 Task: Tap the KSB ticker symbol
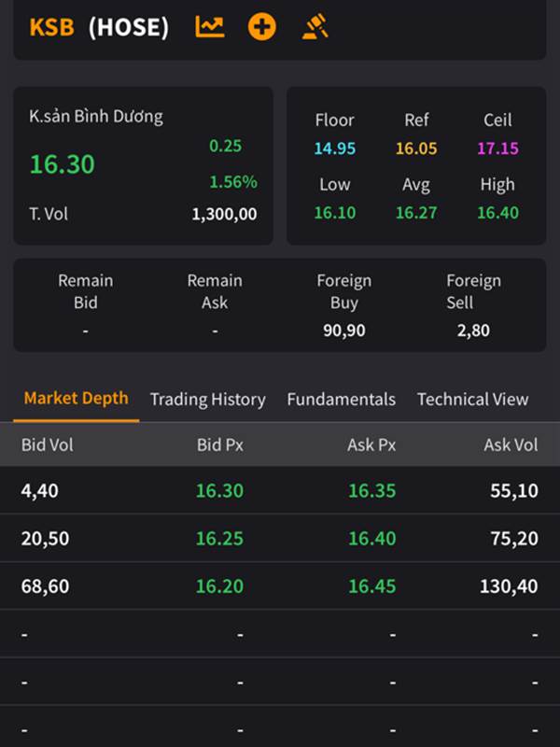click(x=51, y=27)
